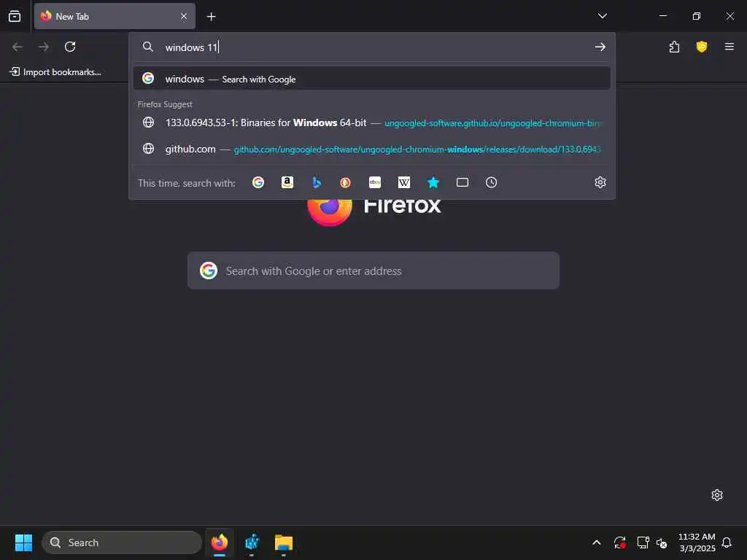
Task: Open File Explorer from taskbar
Action: (x=284, y=542)
